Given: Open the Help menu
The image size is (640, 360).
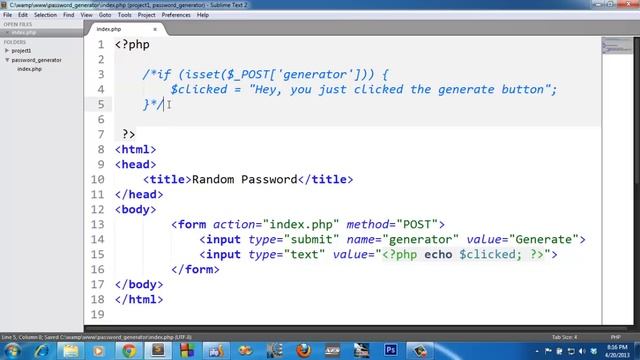Looking at the screenshot, I should coord(203,15).
